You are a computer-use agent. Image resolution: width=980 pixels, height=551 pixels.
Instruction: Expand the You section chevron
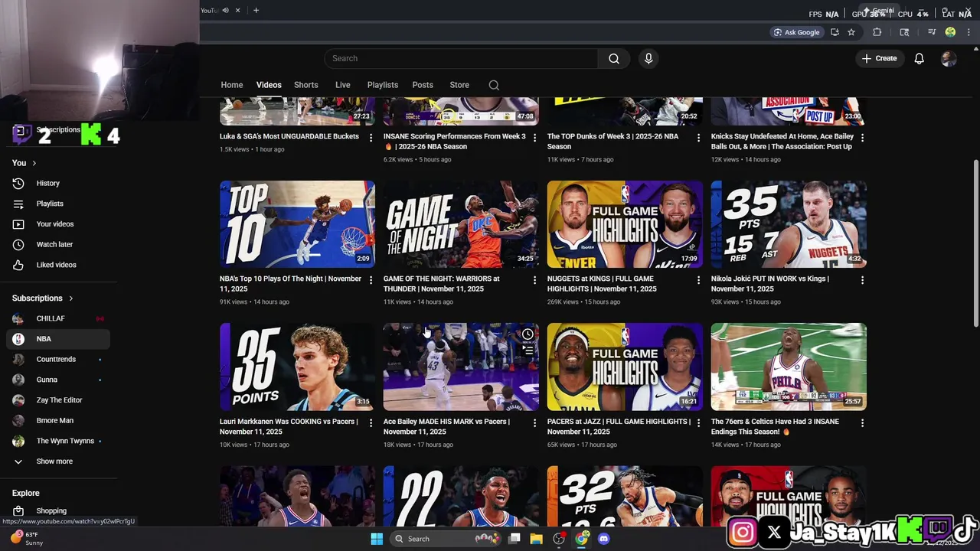click(x=34, y=163)
